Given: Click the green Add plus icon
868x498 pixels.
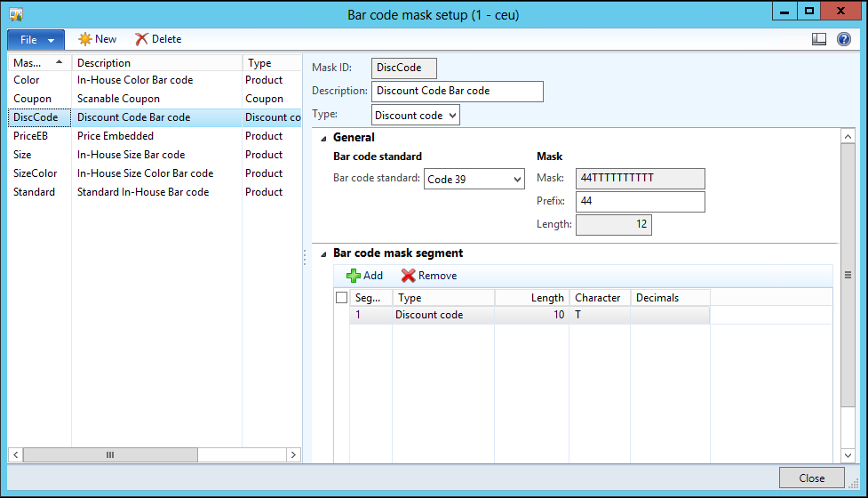Looking at the screenshot, I should pyautogui.click(x=353, y=276).
